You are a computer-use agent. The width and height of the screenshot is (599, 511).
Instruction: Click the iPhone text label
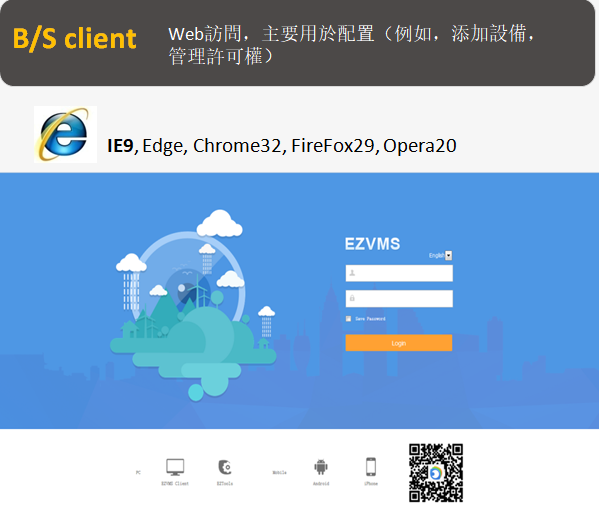pos(371,484)
